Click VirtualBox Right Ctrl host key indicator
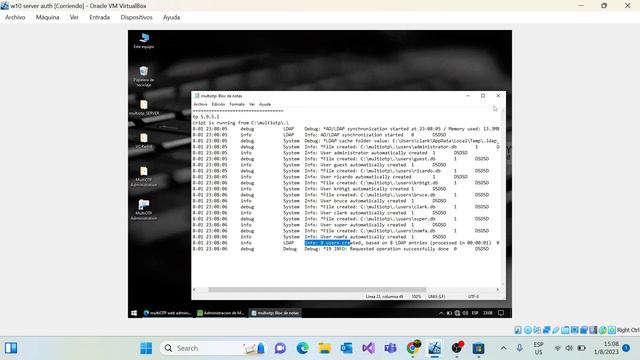The width and height of the screenshot is (640, 360). tap(628, 330)
